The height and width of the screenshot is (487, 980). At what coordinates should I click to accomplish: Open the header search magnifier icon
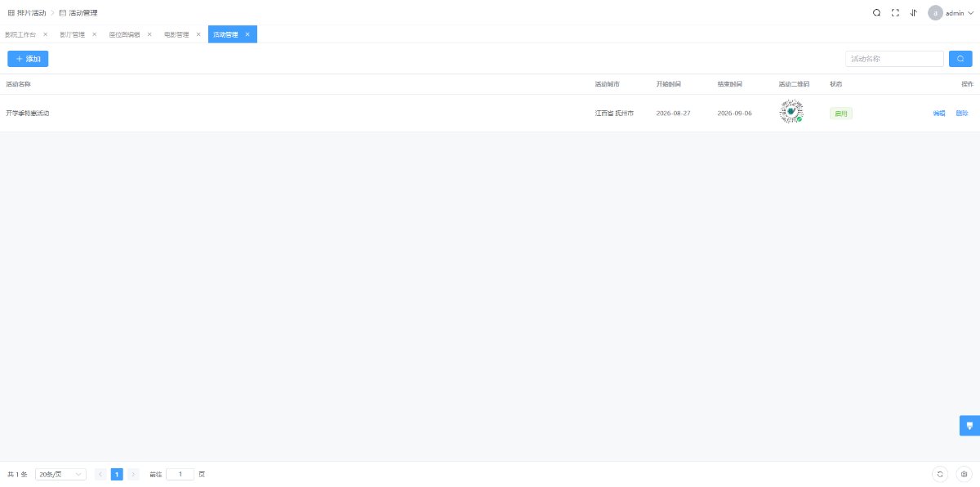pos(876,12)
